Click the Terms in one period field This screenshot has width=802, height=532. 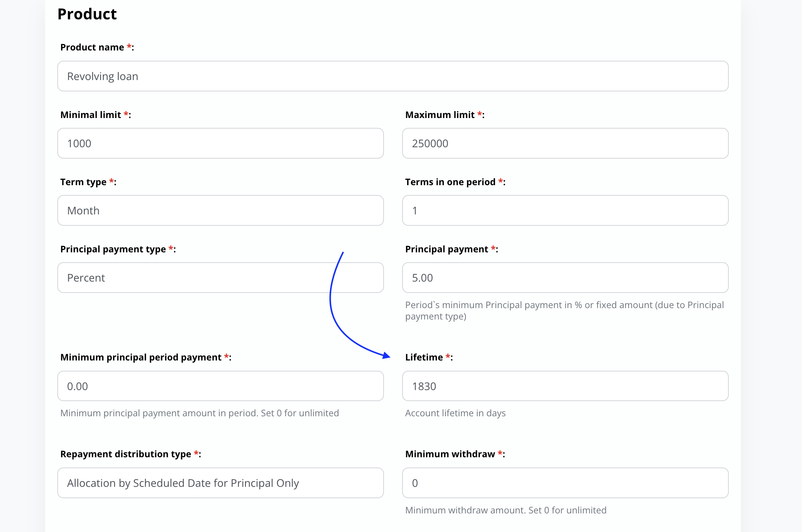[x=565, y=211]
